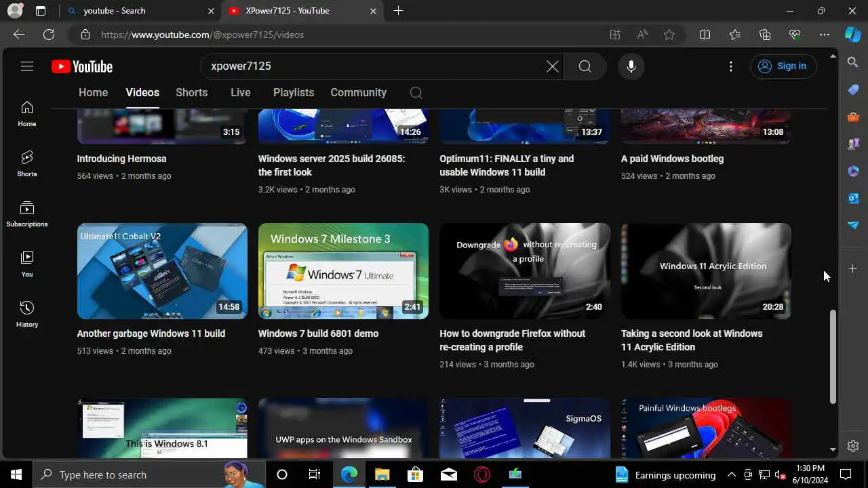Customize Edge sidebar with plus icon

(x=853, y=269)
